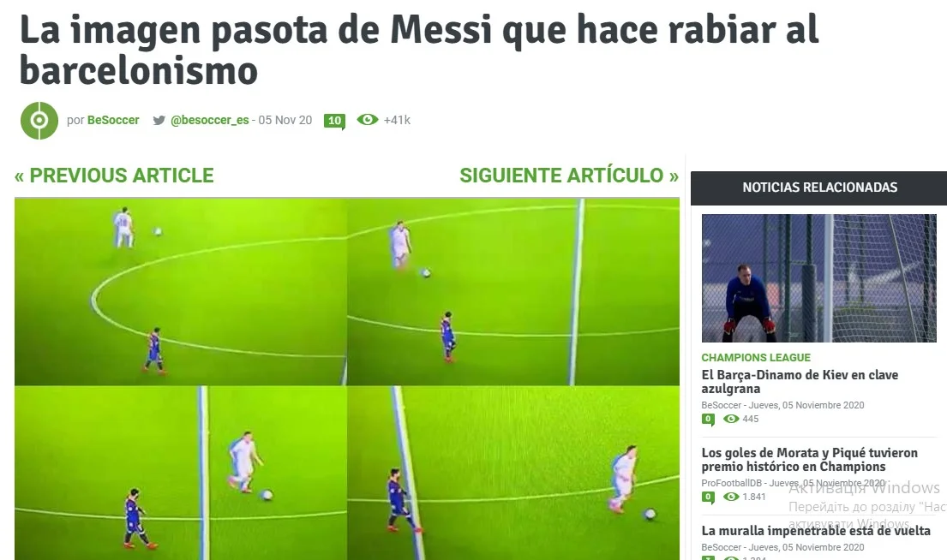Click the Twitter bird icon
This screenshot has height=560, width=947.
coord(159,120)
